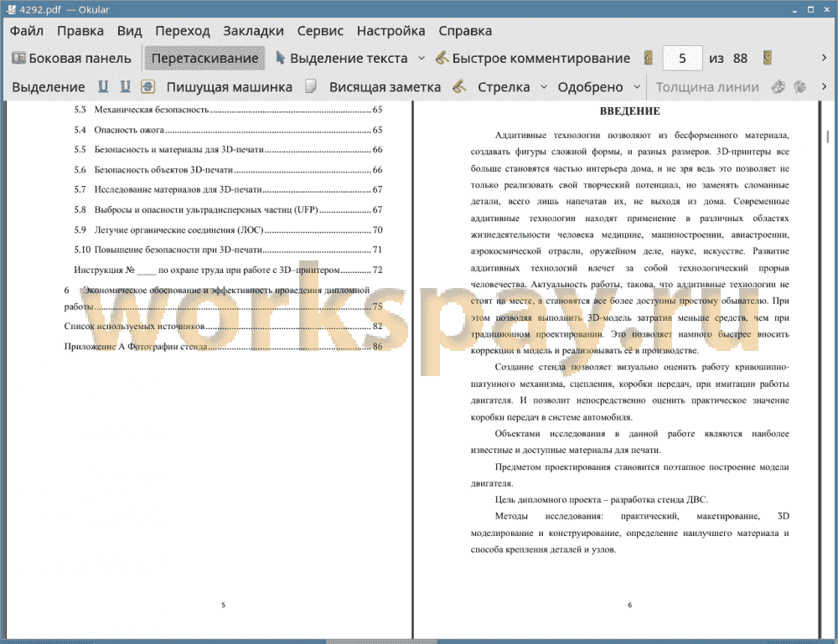Viewport: 838px width, 644px height.
Task: Click the freehand pencil icon before Стрелка
Action: pyautogui.click(x=459, y=86)
